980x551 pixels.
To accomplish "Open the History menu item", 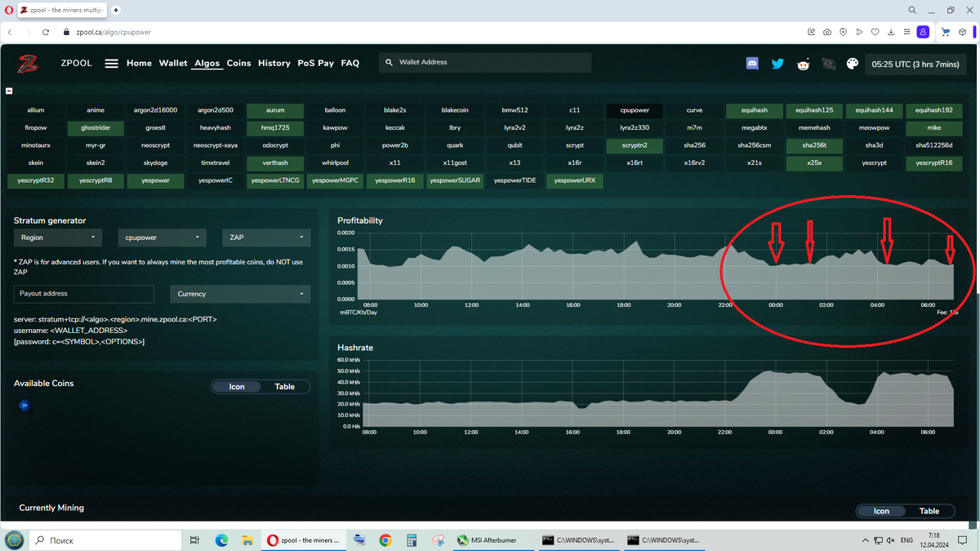I will pos(274,63).
